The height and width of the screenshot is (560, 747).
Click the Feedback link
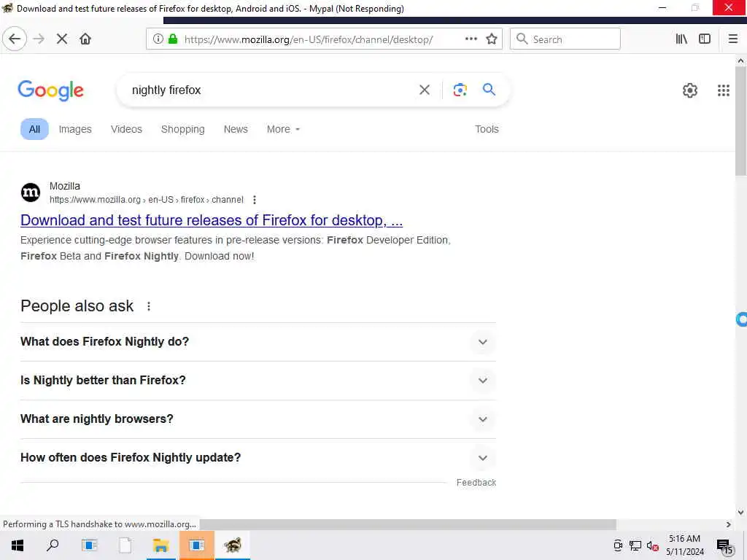coord(476,483)
